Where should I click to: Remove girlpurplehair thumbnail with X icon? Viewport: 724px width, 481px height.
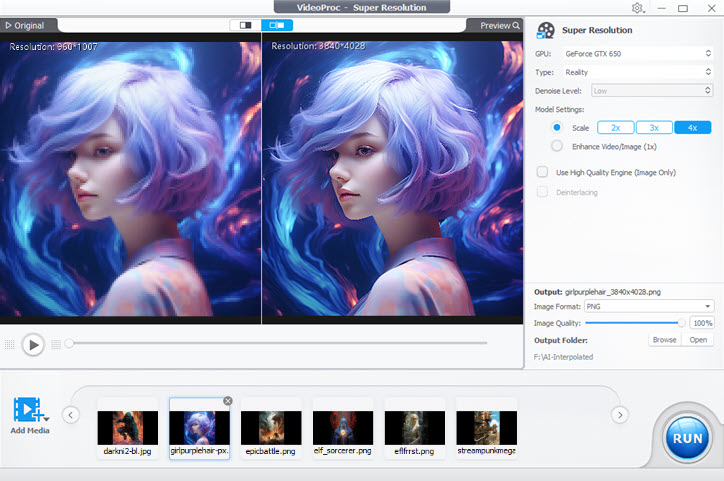[227, 400]
